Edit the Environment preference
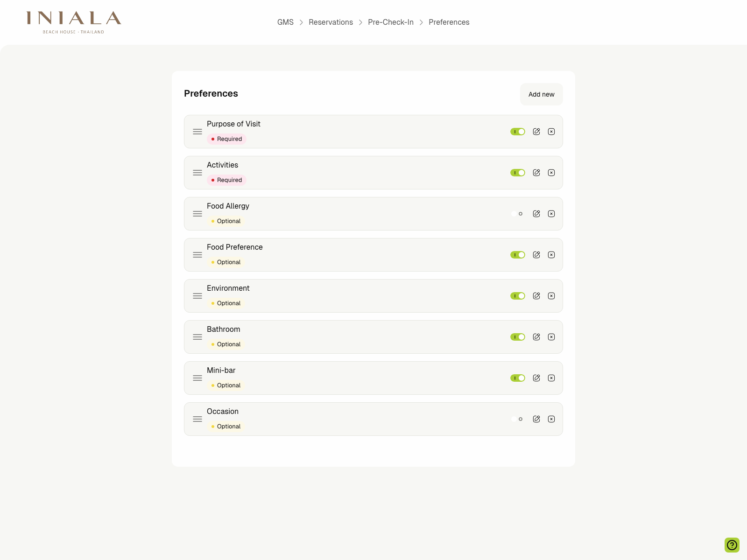The image size is (747, 560). coord(536,296)
